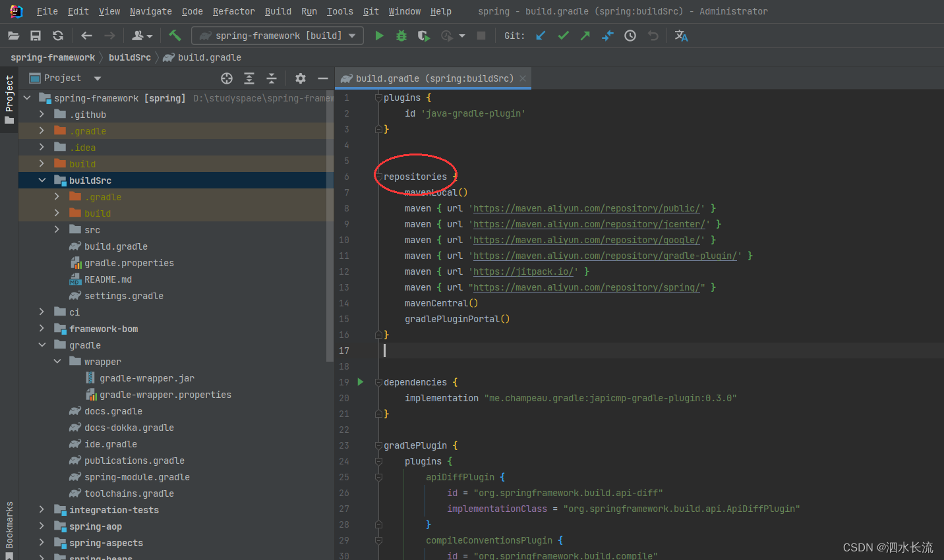
Task: Click the Git rollback undo icon
Action: [x=653, y=36]
